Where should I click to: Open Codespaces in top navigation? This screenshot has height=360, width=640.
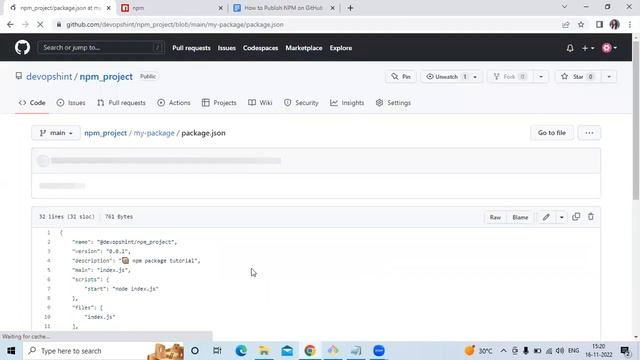[260, 48]
